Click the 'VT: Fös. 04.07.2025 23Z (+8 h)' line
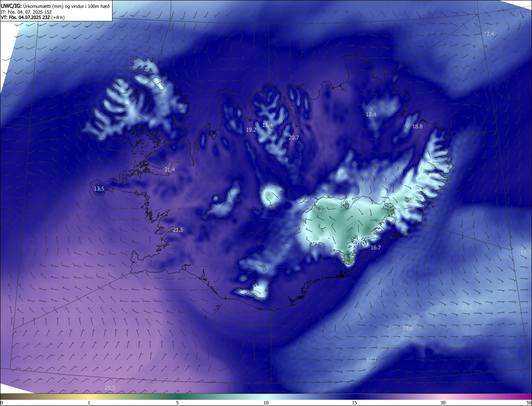Viewport: 532px width, 406px height. [x=32, y=17]
